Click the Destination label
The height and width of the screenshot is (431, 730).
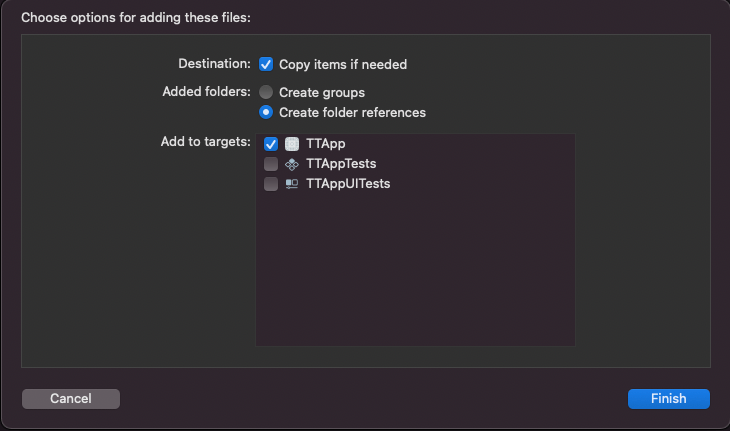[x=214, y=64]
